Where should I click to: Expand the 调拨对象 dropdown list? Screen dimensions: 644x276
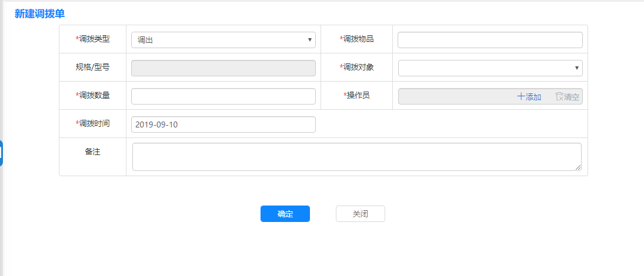490,68
